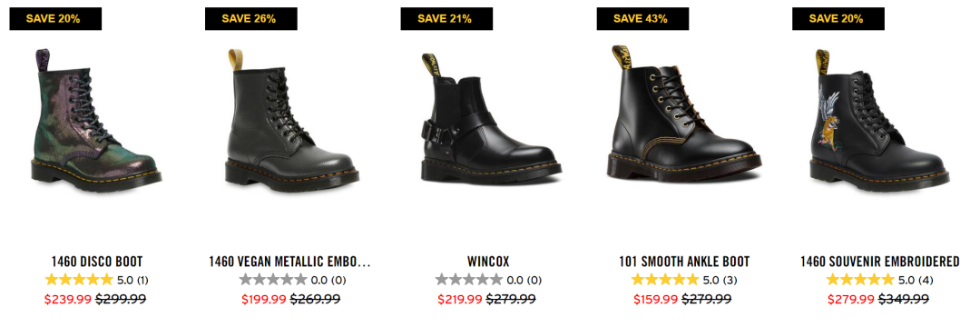The width and height of the screenshot is (980, 327).
Task: Click the 1460 VEGAN METALLIC EMBO... title
Action: click(290, 262)
